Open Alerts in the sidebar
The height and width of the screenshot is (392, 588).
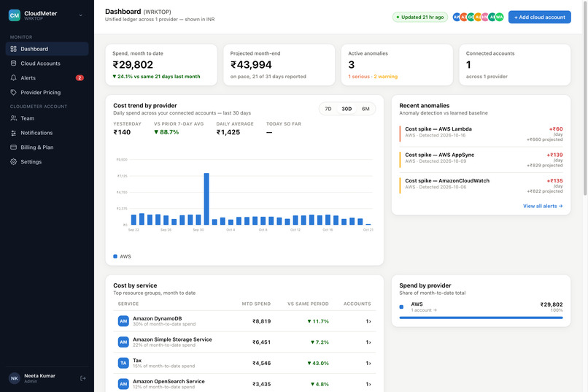47,77
